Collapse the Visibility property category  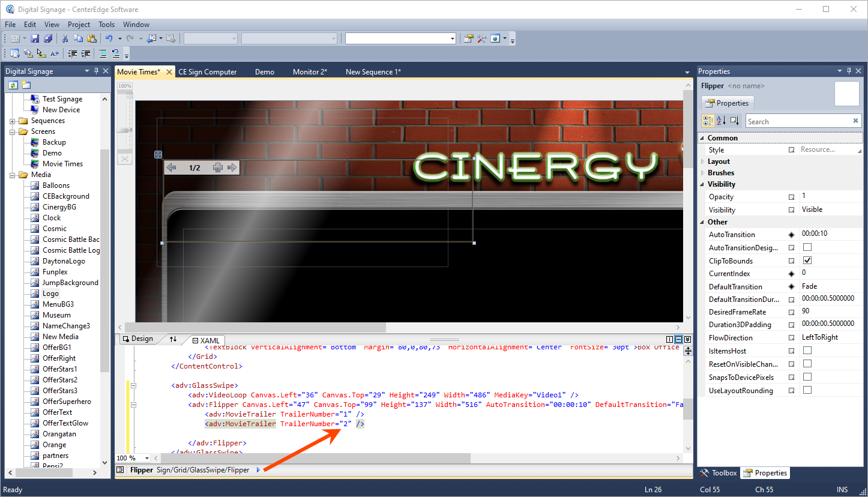702,184
